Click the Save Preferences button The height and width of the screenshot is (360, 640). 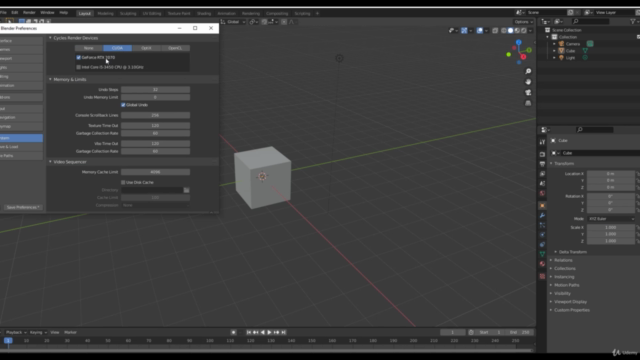(22, 207)
